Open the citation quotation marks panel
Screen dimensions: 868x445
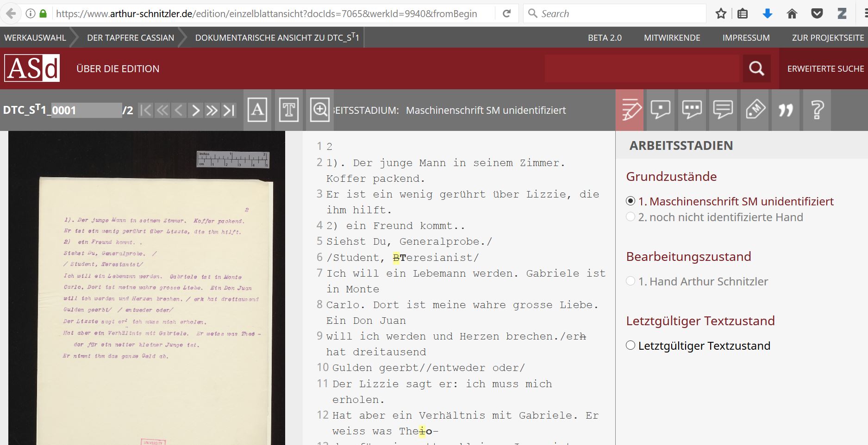click(x=786, y=110)
